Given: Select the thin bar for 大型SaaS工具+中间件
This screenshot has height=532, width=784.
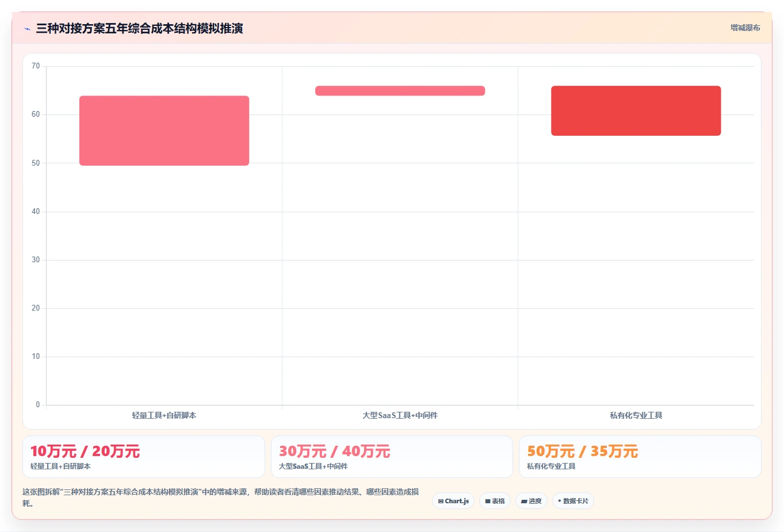Looking at the screenshot, I should (400, 91).
